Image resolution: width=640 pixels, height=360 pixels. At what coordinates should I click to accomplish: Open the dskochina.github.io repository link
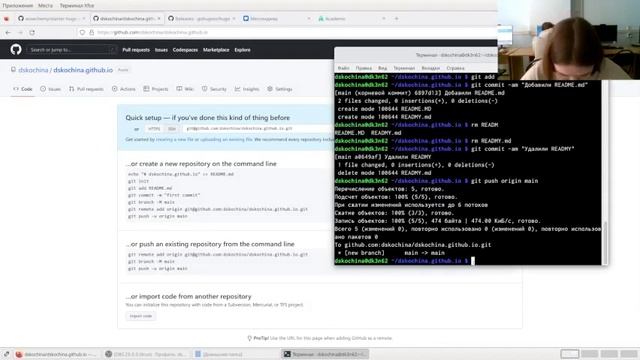pyautogui.click(x=83, y=70)
